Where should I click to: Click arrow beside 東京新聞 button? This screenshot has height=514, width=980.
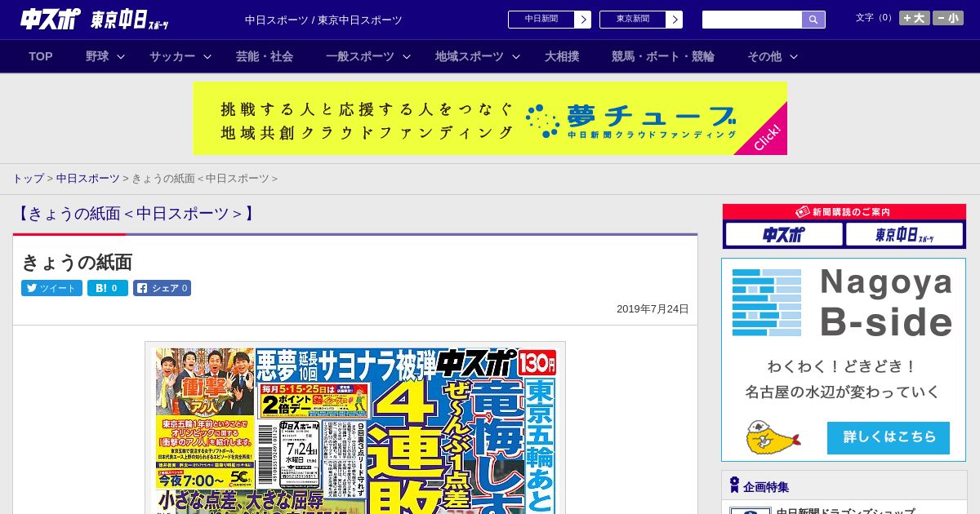point(675,20)
